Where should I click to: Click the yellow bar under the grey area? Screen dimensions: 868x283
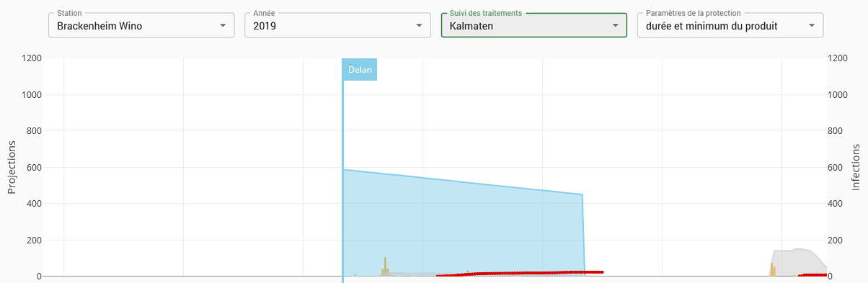[x=772, y=269]
